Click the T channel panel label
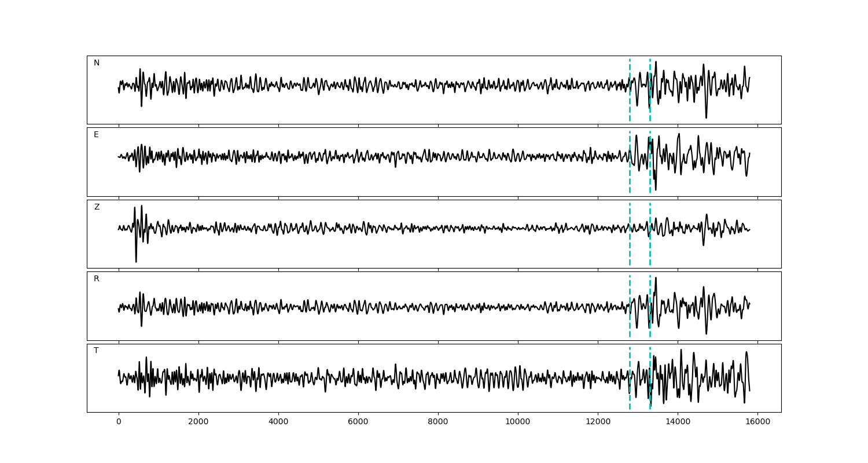The image size is (868, 463). 96,351
